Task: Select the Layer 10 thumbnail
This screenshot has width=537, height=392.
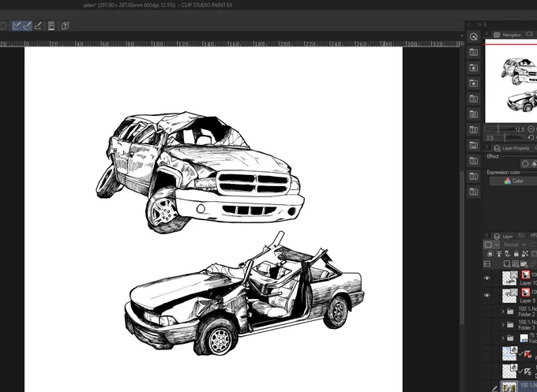Action: pos(509,278)
